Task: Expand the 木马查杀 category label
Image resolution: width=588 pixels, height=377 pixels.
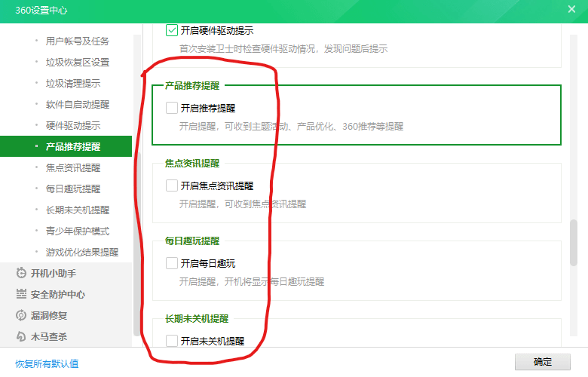Action: click(x=49, y=336)
